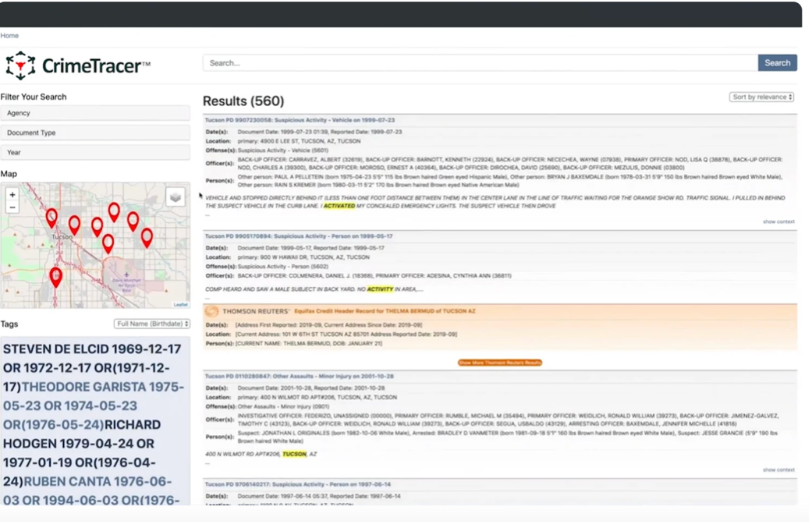Click the CrimeTracer logo icon
Image resolution: width=812 pixels, height=524 pixels.
point(21,65)
